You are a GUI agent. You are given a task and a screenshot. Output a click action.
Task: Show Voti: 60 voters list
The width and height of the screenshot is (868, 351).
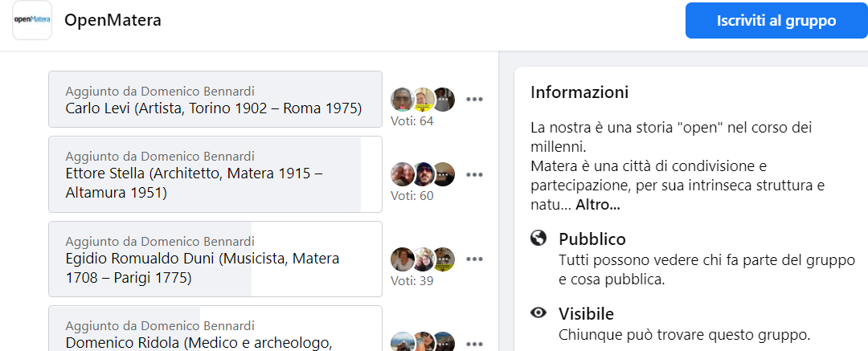tap(411, 196)
